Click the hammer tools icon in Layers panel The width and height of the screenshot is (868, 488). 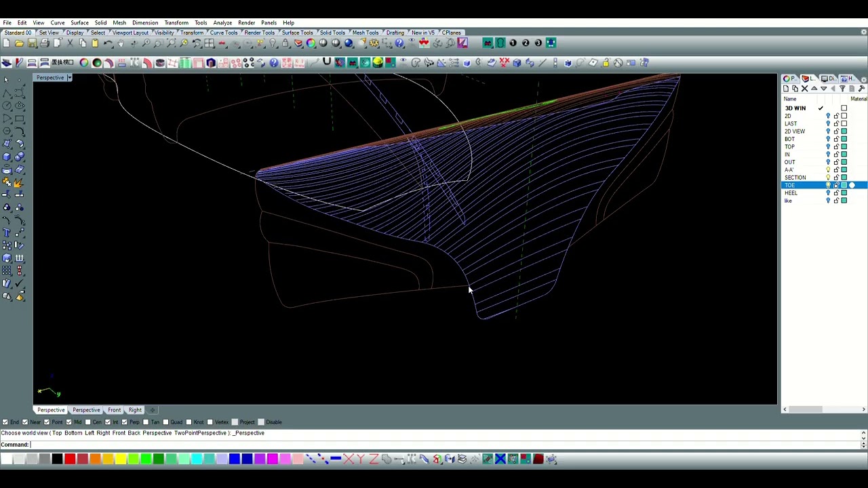click(x=861, y=88)
